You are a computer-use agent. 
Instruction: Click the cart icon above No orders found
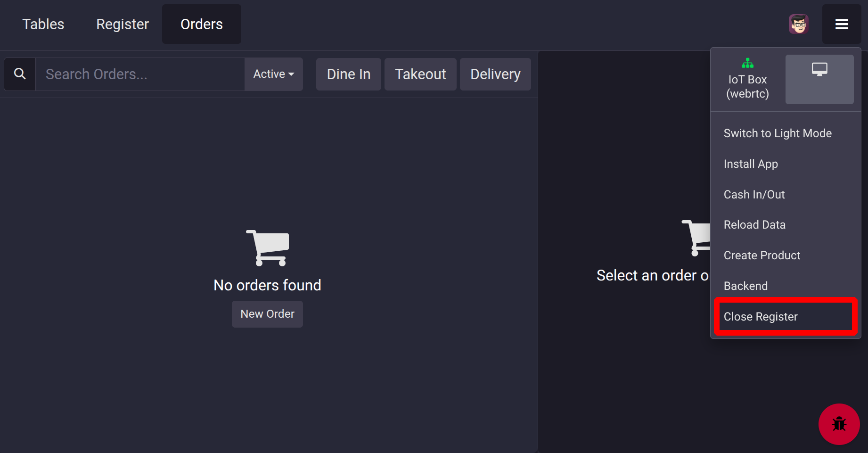point(268,248)
